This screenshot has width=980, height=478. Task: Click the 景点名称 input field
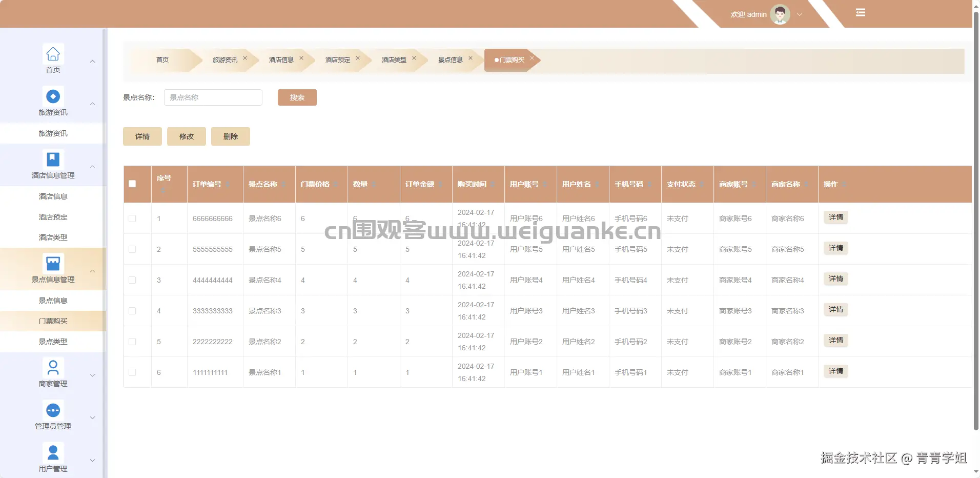[x=213, y=97]
